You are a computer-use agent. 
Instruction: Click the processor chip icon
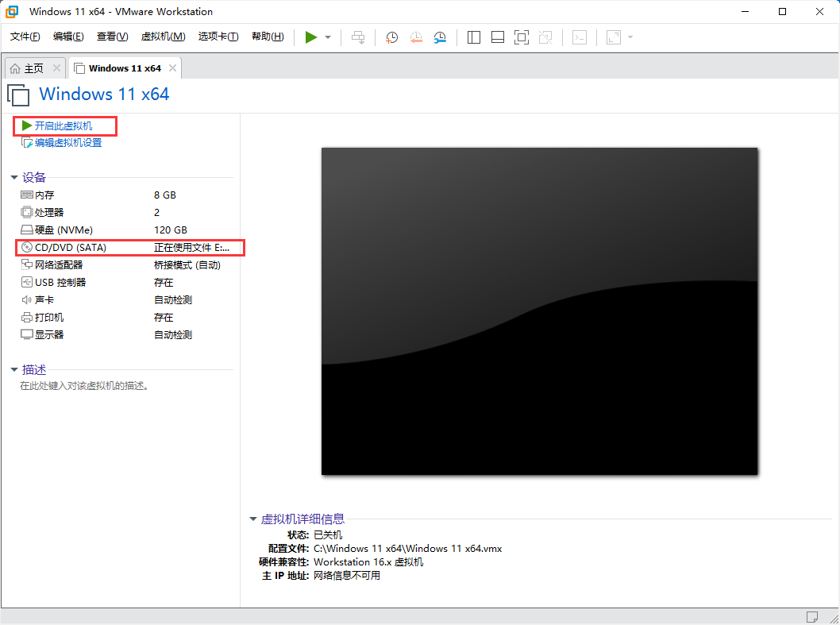point(27,212)
